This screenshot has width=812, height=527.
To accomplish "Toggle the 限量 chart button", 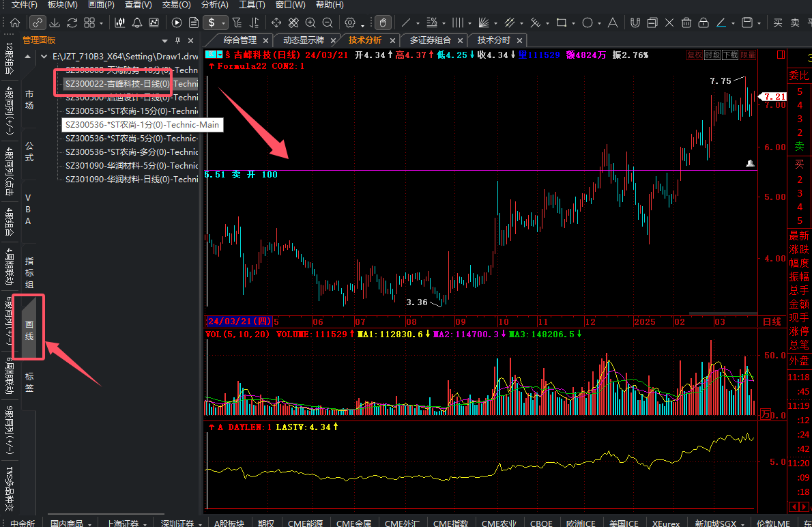I will click(x=748, y=55).
